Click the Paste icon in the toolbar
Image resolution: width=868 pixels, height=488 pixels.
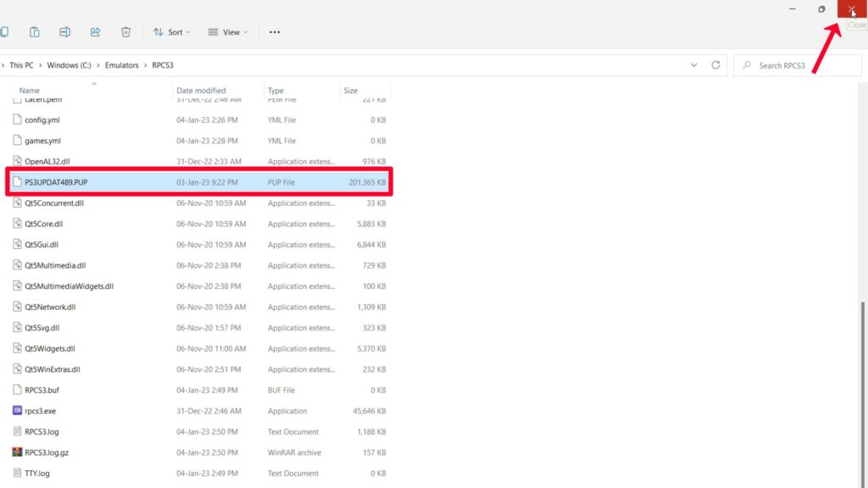(x=34, y=32)
